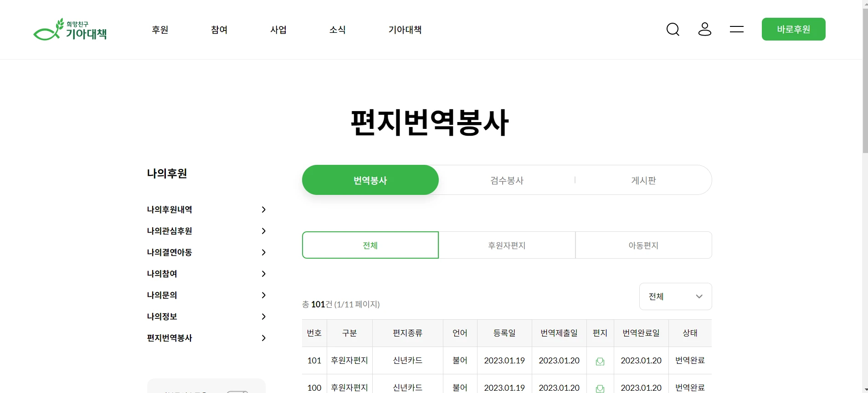Select the 번역봉사 green tab
This screenshot has width=868, height=393.
tap(370, 180)
